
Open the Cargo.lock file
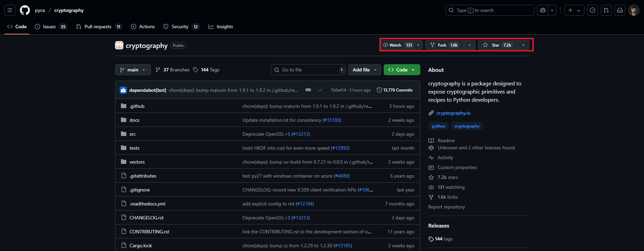coord(141,246)
